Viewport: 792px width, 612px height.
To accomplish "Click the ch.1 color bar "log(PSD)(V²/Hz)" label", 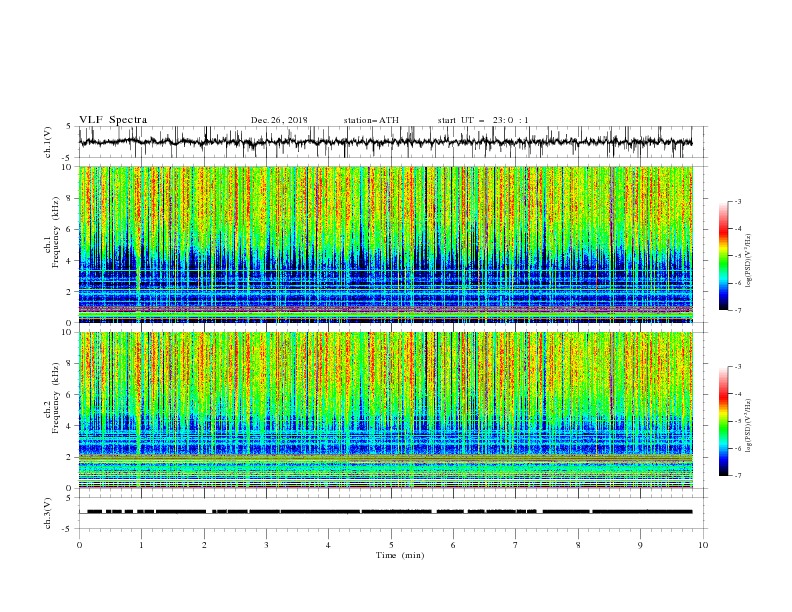I will 748,261.
